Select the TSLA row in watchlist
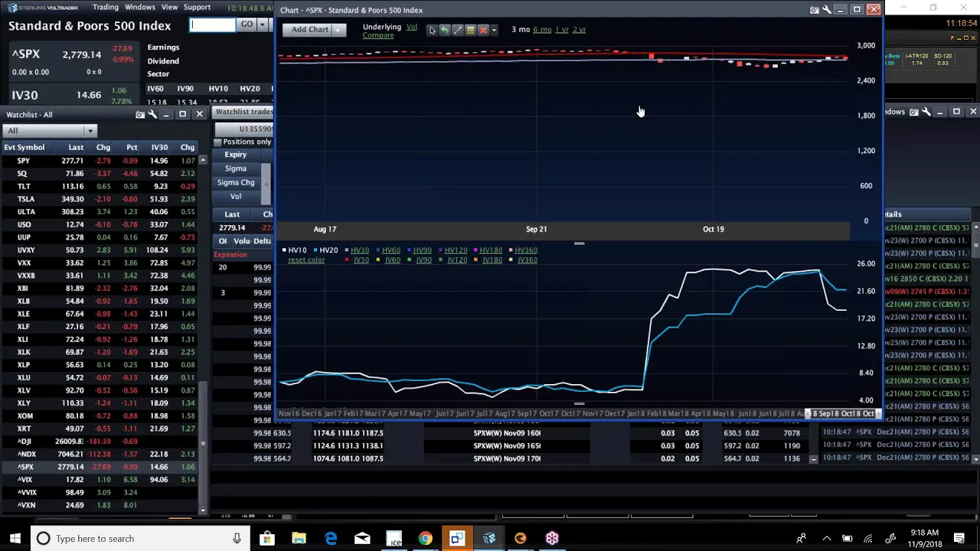This screenshot has width=980, height=551. click(100, 199)
